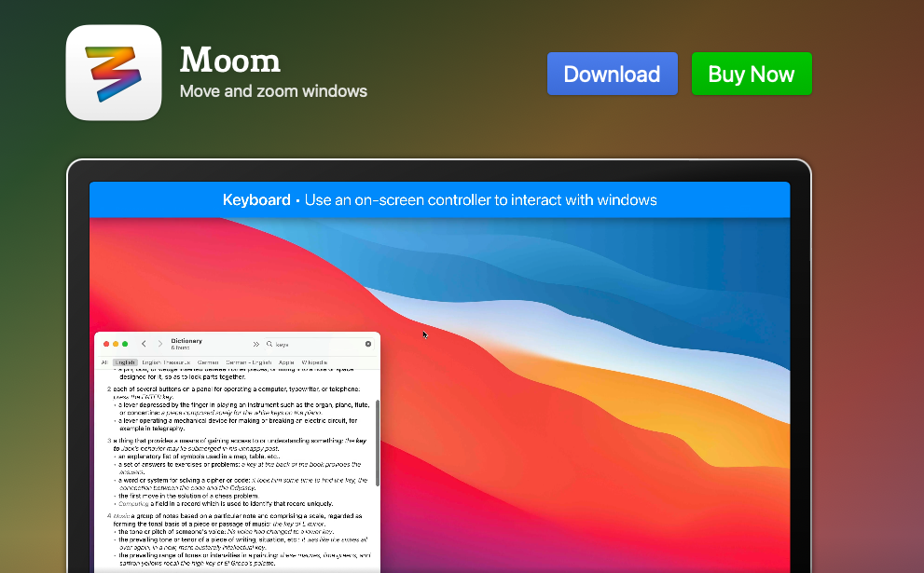Click the blue Keyboard feature banner

coord(438,199)
